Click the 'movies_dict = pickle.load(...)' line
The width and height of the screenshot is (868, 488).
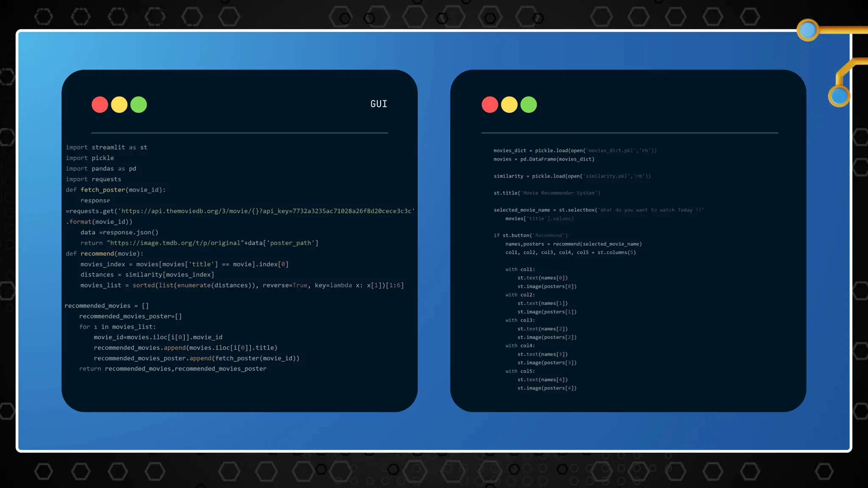[x=575, y=150]
